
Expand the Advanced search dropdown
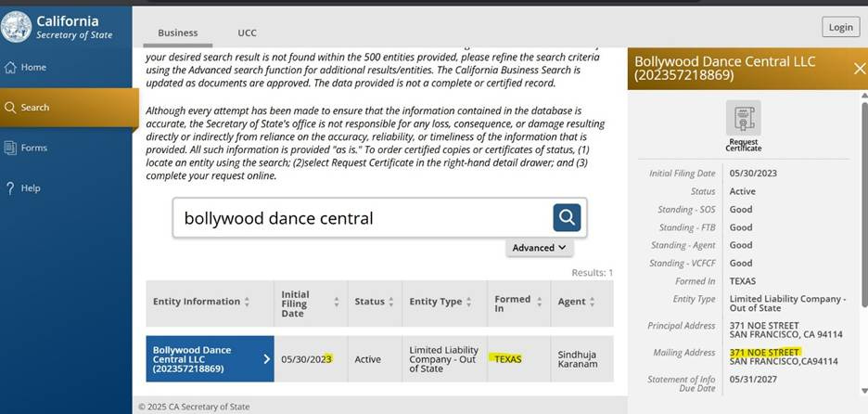[x=539, y=248]
